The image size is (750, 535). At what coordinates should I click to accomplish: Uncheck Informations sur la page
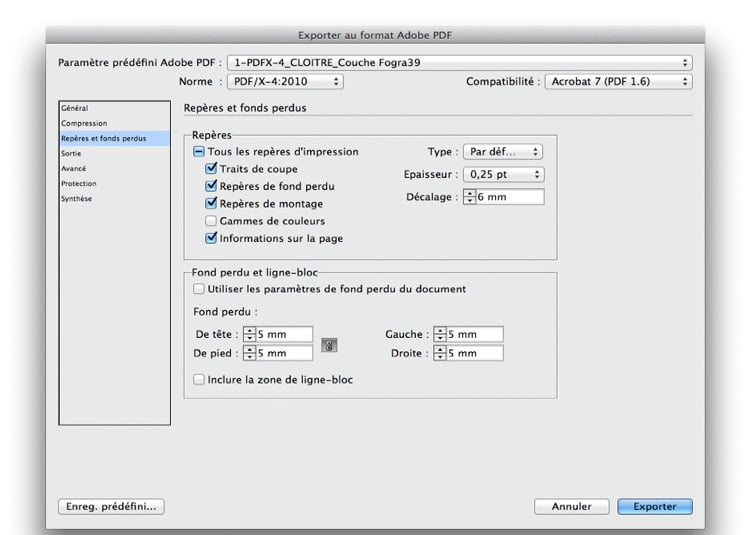pos(211,238)
